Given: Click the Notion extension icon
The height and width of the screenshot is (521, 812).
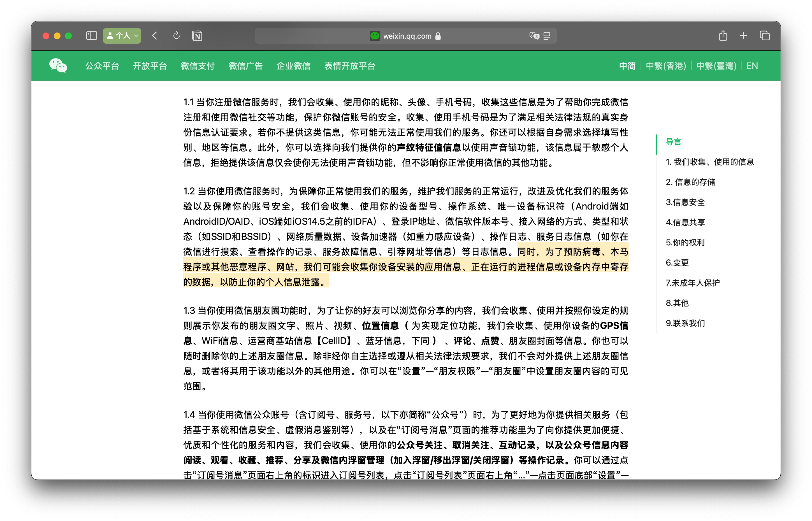Looking at the screenshot, I should (x=197, y=36).
